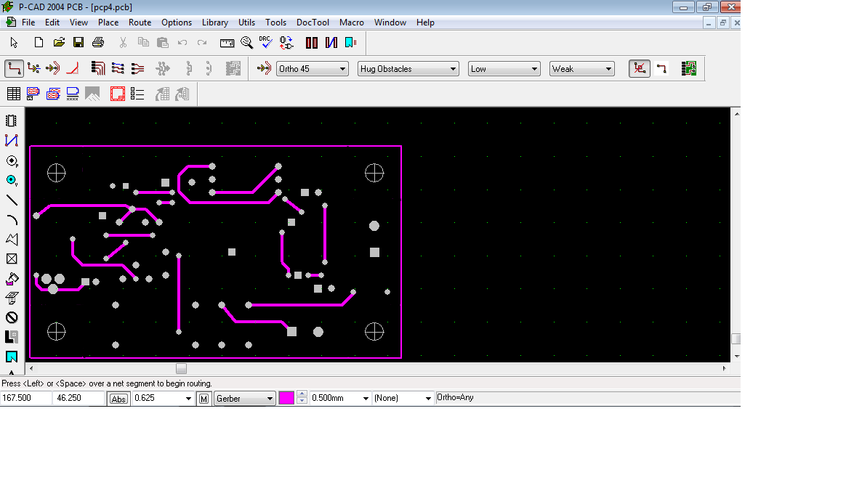Open the Utils menu
This screenshot has width=854, height=504.
pos(246,23)
